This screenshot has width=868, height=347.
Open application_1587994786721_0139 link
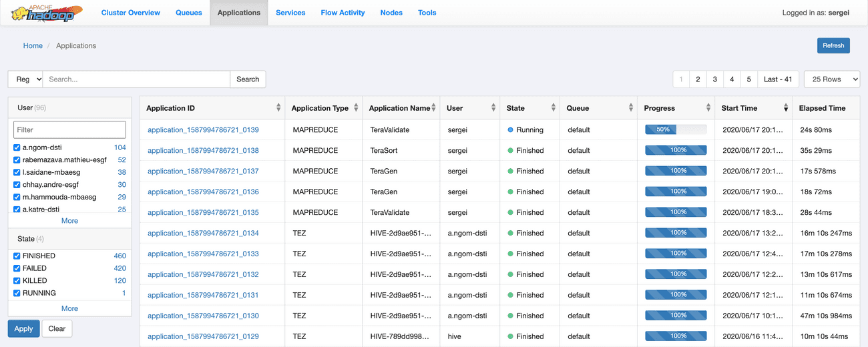[x=203, y=130]
